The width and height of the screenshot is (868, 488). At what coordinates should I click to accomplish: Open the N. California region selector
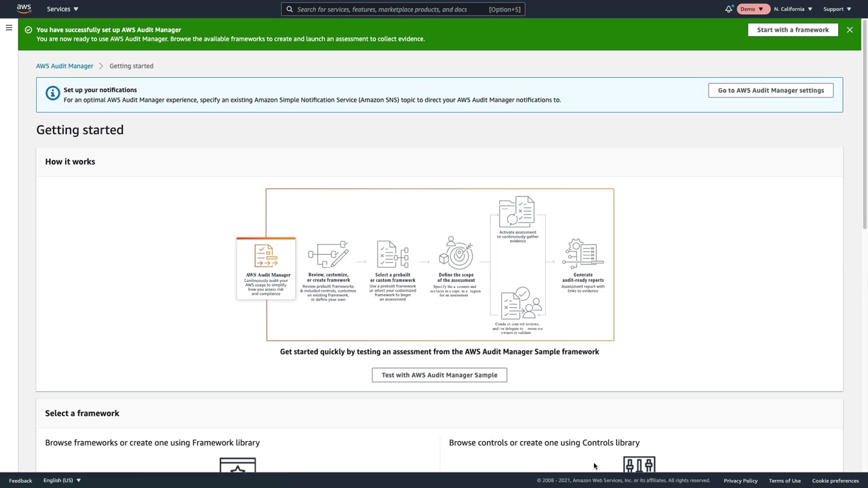[793, 9]
